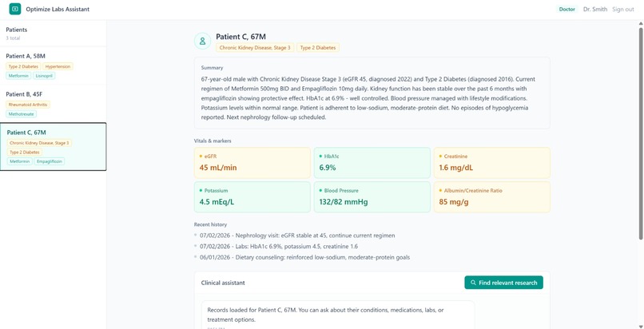Click the Optimize Labs Assistant logo icon
This screenshot has width=644, height=329.
(x=15, y=9)
